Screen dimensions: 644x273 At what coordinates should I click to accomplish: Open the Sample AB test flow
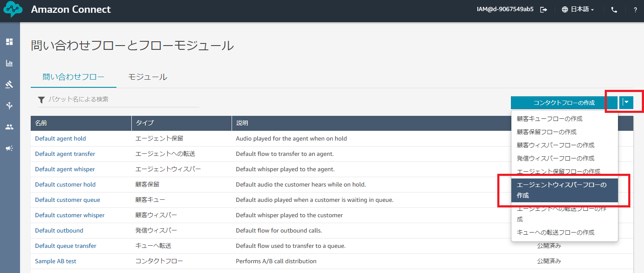coord(56,261)
